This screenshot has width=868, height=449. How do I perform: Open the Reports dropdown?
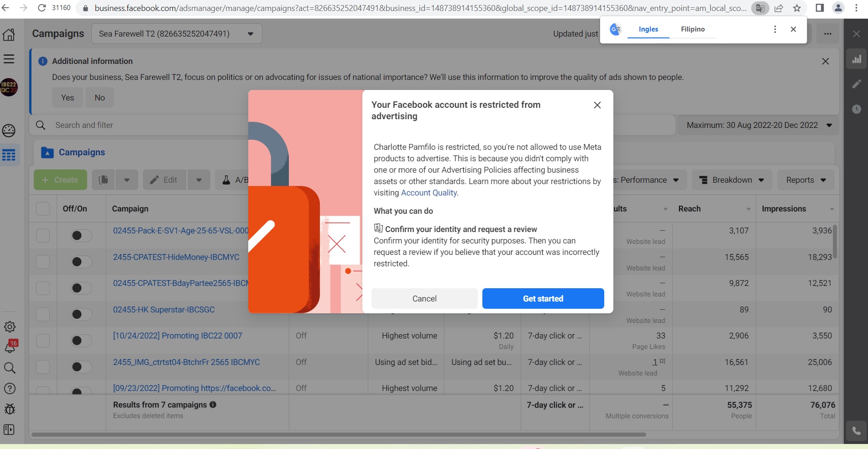[806, 180]
